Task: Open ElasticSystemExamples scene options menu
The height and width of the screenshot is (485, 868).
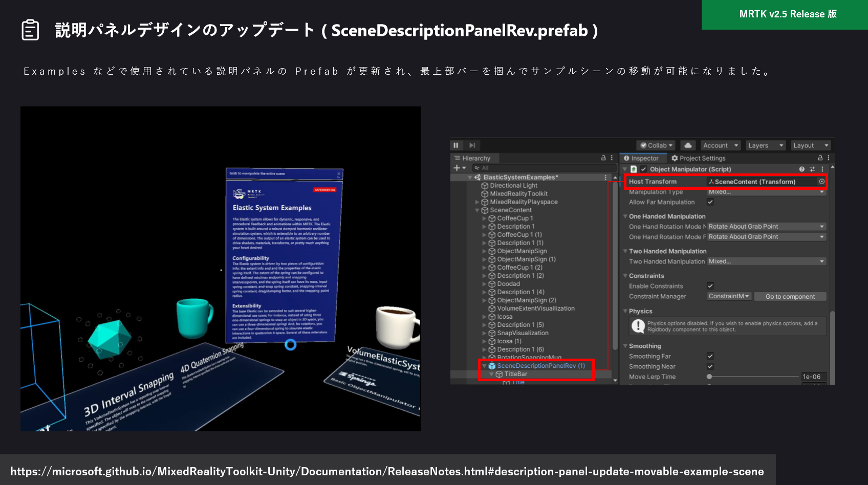Action: [605, 178]
